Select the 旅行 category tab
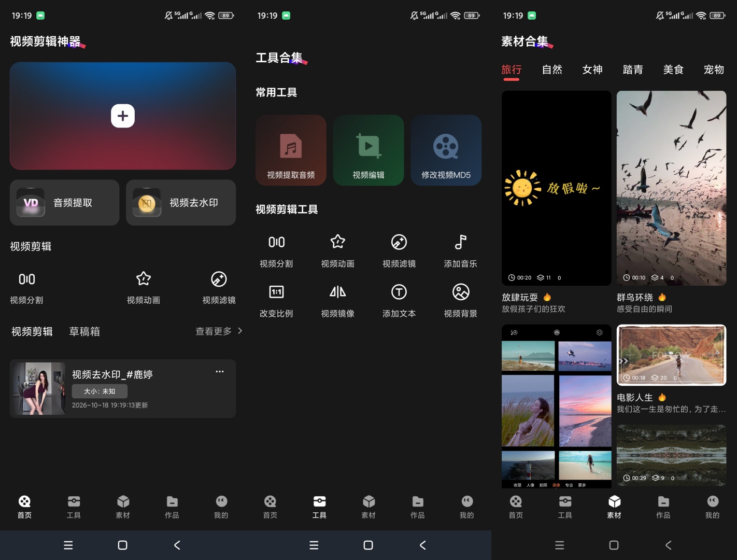737x560 pixels. click(x=512, y=69)
